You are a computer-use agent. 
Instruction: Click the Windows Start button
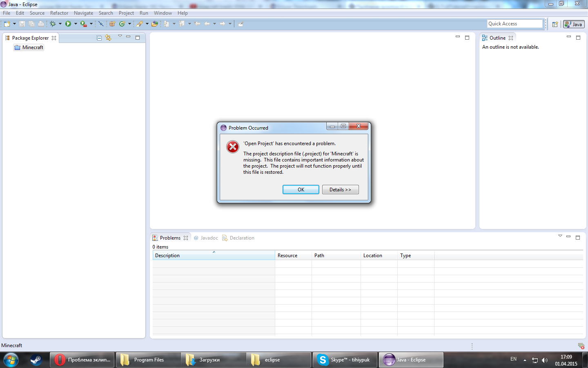(x=11, y=360)
